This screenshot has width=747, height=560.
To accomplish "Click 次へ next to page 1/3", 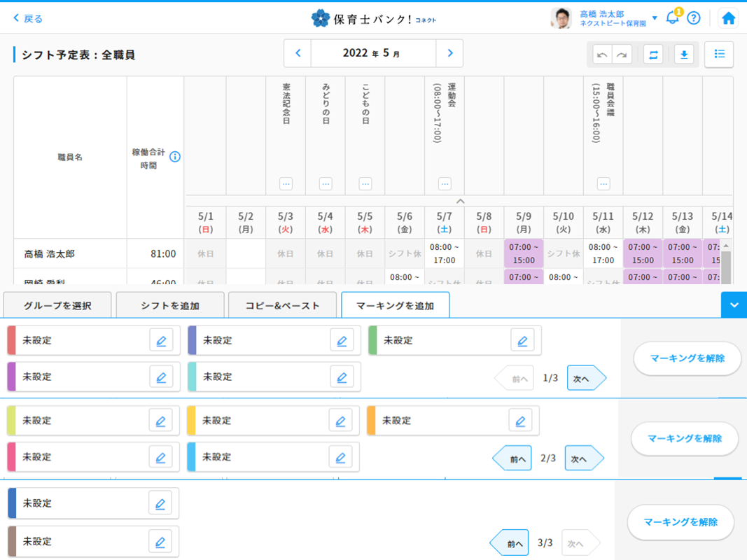I will (583, 379).
